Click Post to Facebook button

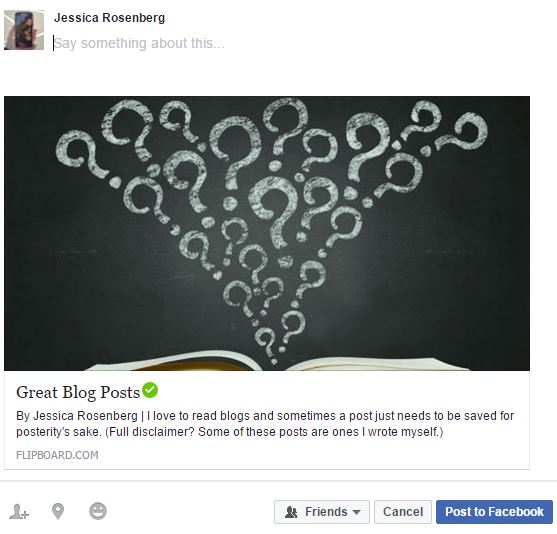[x=494, y=512]
